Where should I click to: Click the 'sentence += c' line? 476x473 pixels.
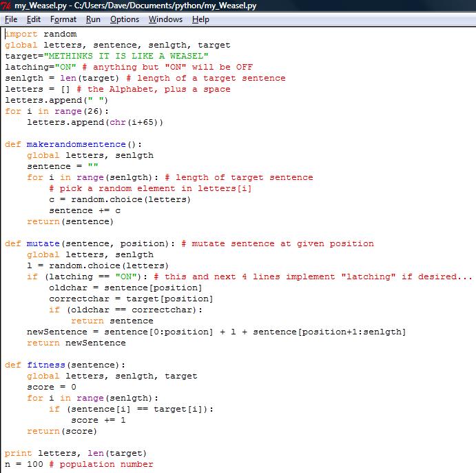[x=85, y=211]
